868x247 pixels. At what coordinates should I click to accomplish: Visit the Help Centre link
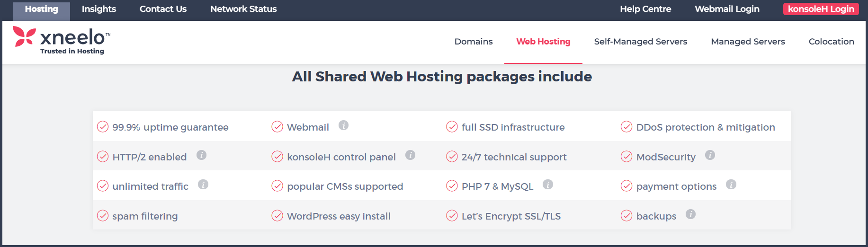coord(645,9)
